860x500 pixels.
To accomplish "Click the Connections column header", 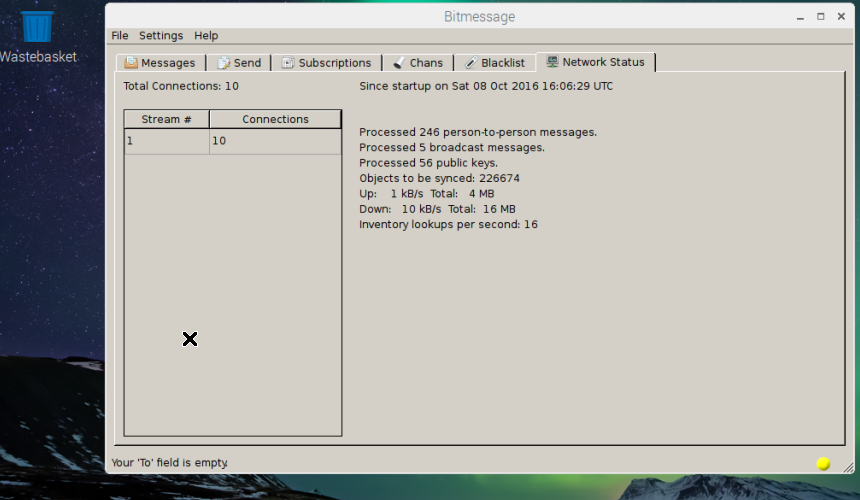I will point(275,119).
